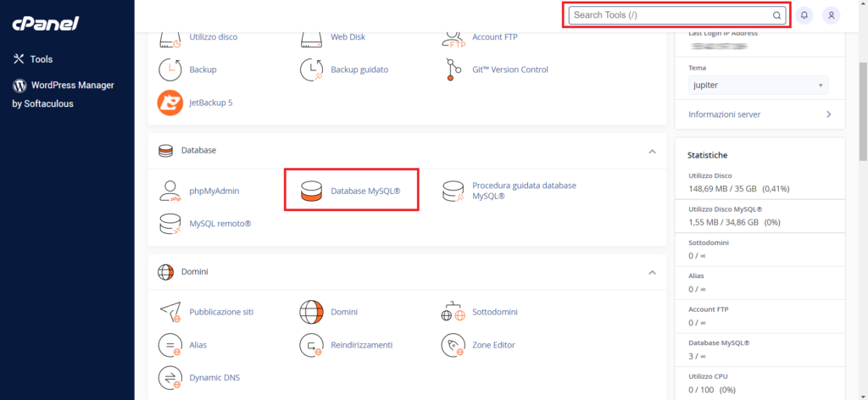Screen dimensions: 868x400
Task: Click the Zone Editor icon
Action: pos(453,345)
